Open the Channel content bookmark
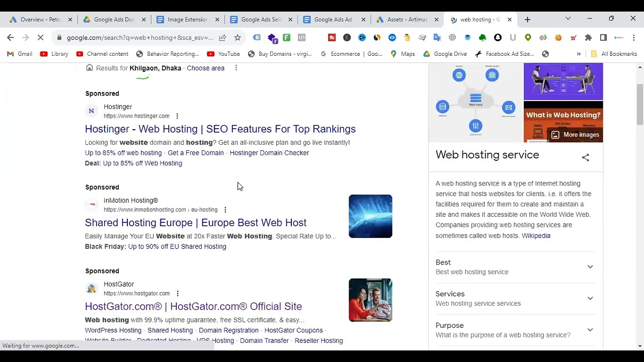The width and height of the screenshot is (644, 362). pyautogui.click(x=102, y=54)
